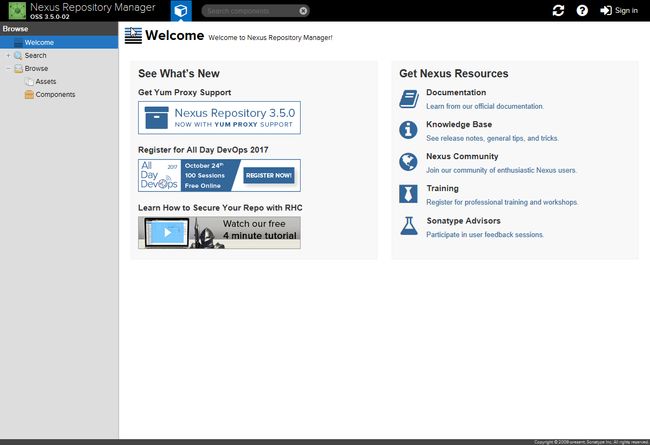Click the Knowledge Base info icon
650x445 pixels.
[x=408, y=130]
